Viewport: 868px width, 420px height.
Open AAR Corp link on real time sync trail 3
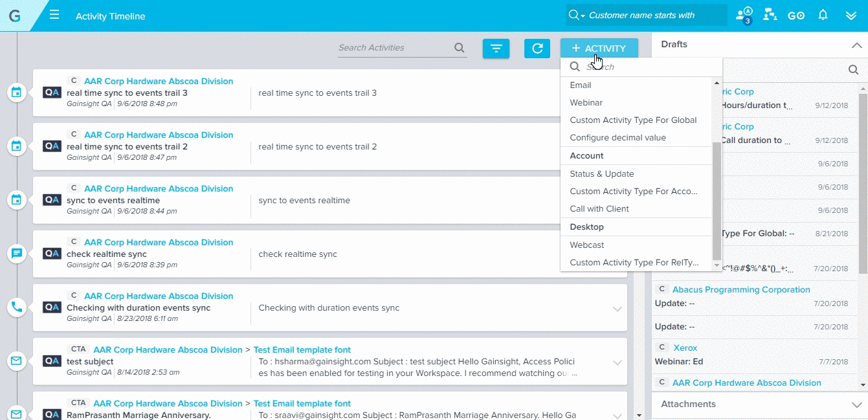(159, 82)
